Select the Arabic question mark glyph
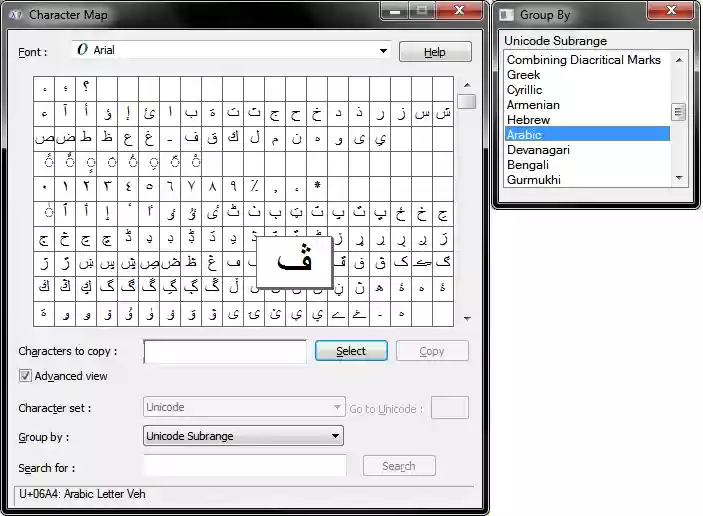This screenshot has width=703, height=516. 86,88
